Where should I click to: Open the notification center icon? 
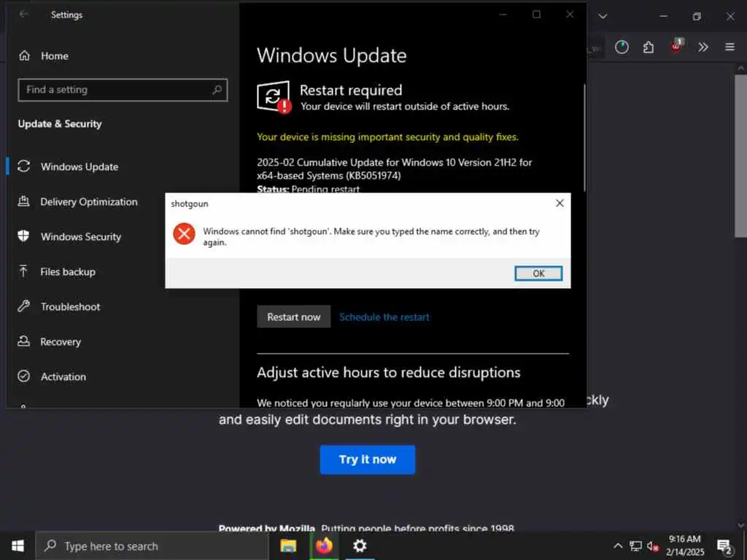point(724,546)
